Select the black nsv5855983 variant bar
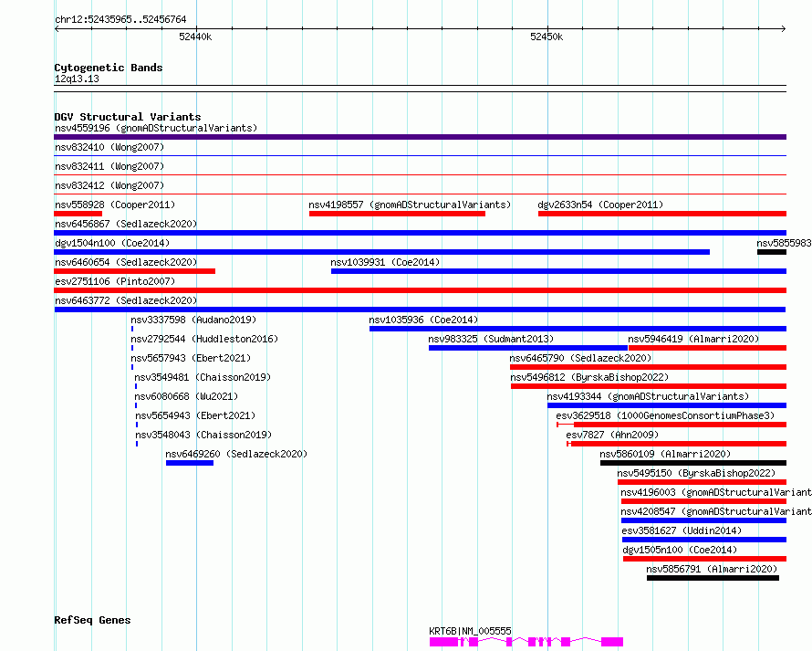The image size is (812, 651). click(x=772, y=252)
